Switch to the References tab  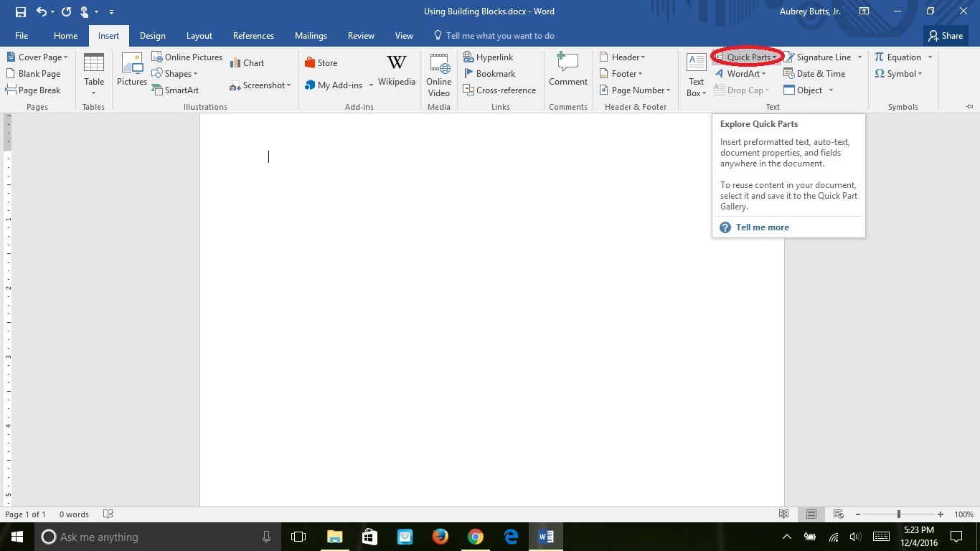coord(253,36)
